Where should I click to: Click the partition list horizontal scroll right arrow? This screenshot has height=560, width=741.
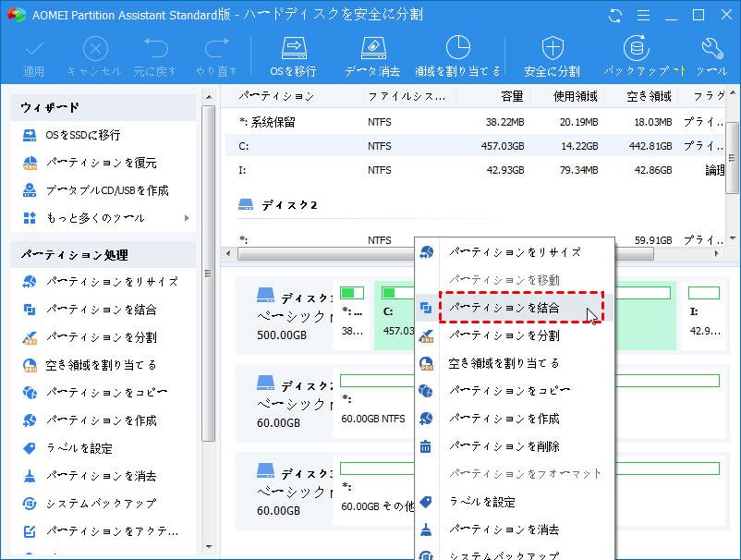coord(716,254)
